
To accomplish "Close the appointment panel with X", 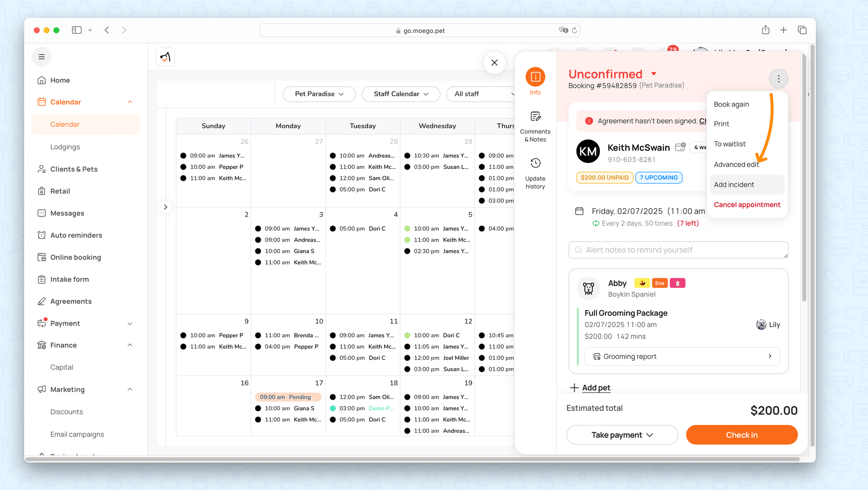I will pyautogui.click(x=494, y=62).
